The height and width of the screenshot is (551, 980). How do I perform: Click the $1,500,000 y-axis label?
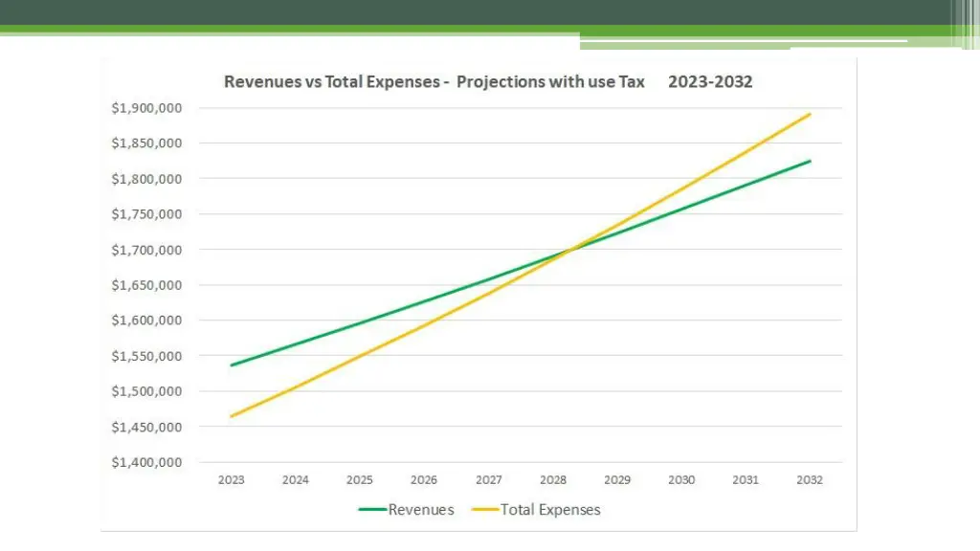148,391
